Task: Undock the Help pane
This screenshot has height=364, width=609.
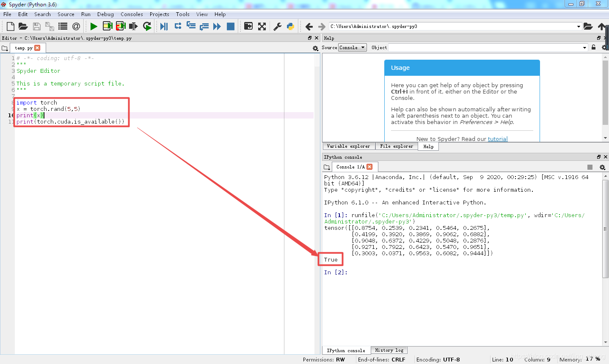Action: (x=600, y=38)
